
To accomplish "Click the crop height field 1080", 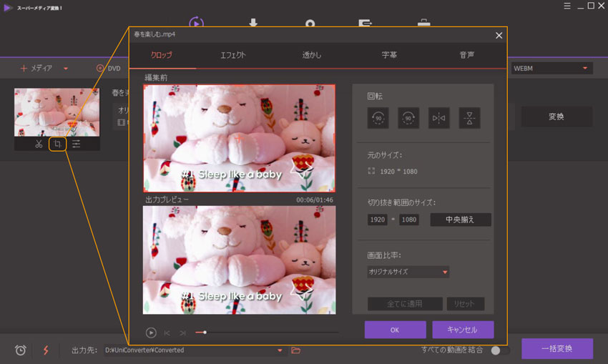I will point(409,220).
